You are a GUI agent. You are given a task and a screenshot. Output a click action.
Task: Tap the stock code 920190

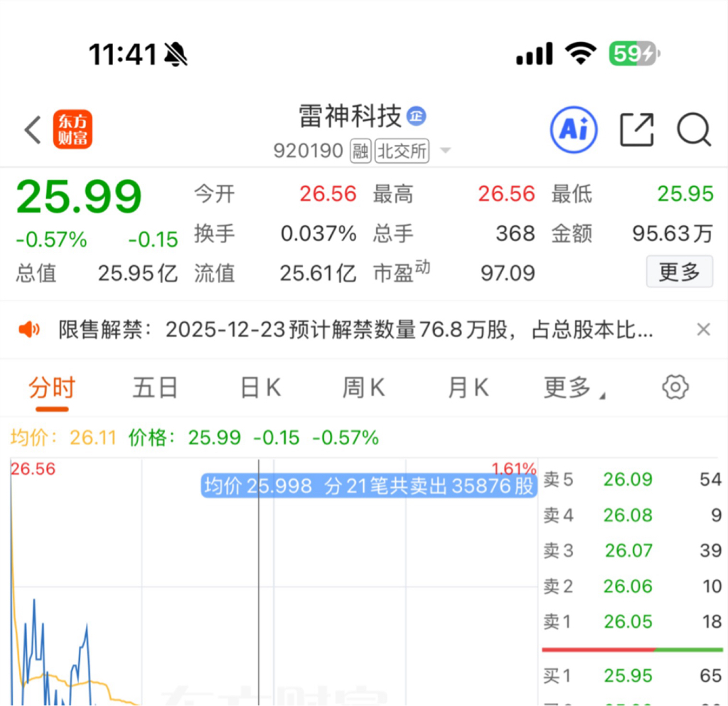coord(308,151)
